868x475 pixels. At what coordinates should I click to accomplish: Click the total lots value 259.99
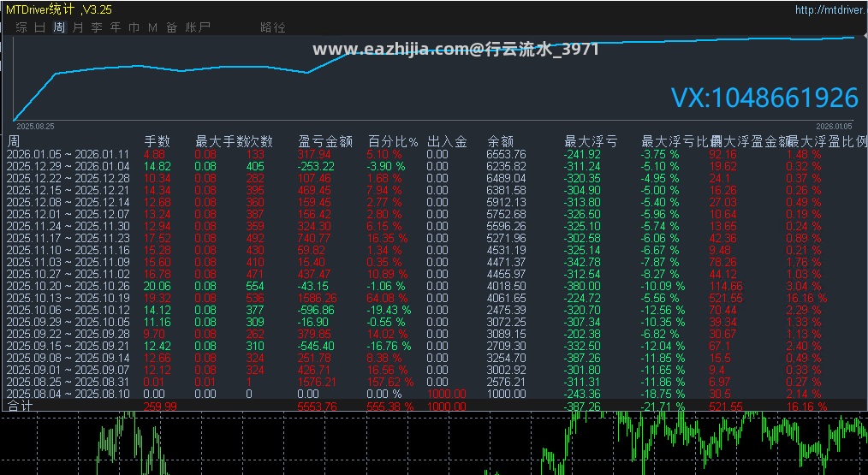pyautogui.click(x=161, y=407)
